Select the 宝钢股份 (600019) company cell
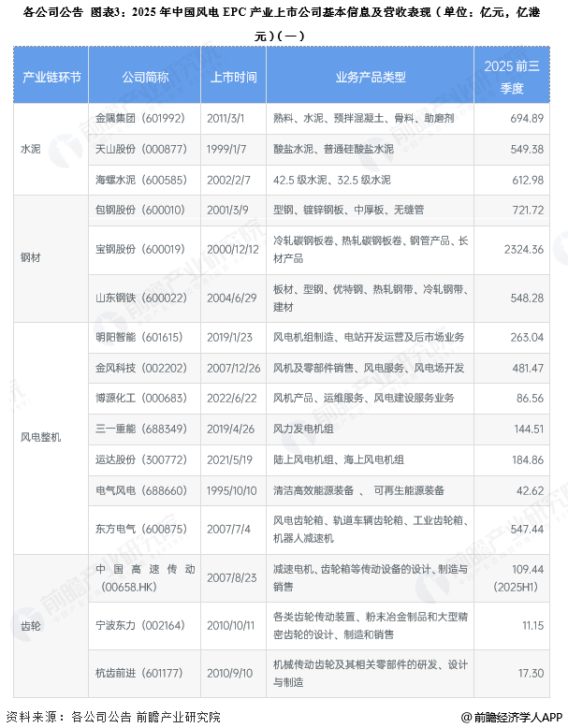This screenshot has height=728, width=568. pyautogui.click(x=140, y=249)
